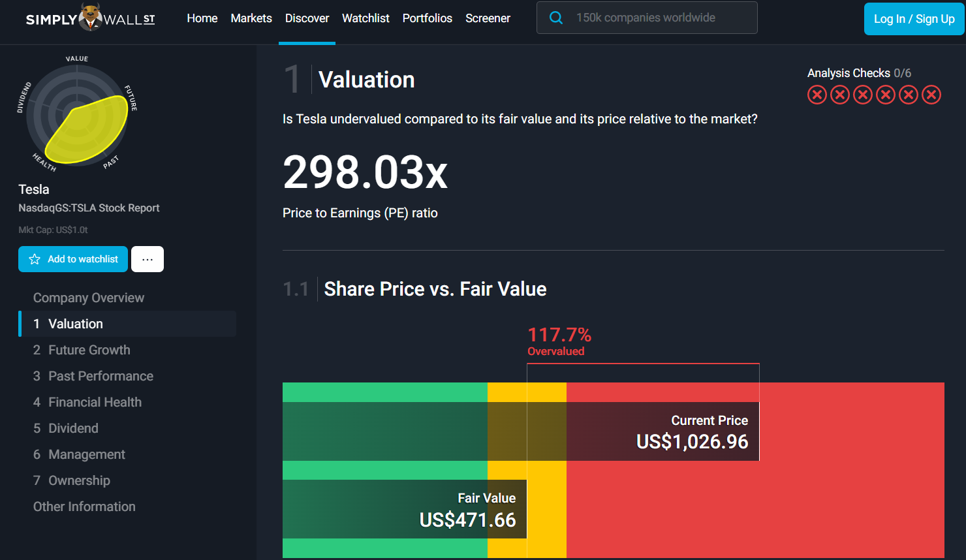Add Tesla to watchlist

(x=73, y=259)
